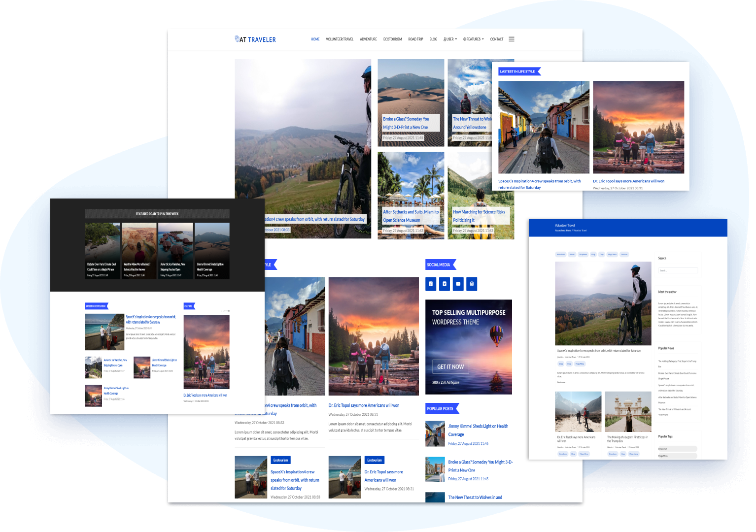Click the hikers mountain thumbnail in Volunteer Travel page
Image resolution: width=756 pixels, height=532 pixels.
578,412
